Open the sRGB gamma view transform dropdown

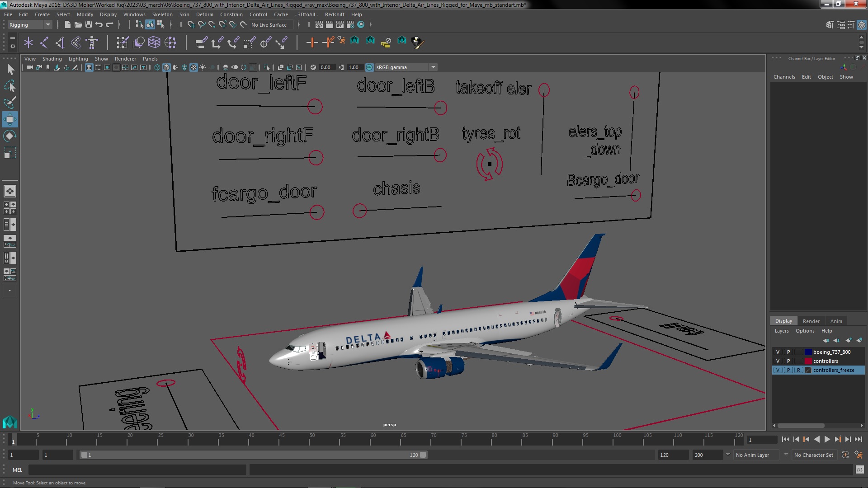tap(406, 67)
